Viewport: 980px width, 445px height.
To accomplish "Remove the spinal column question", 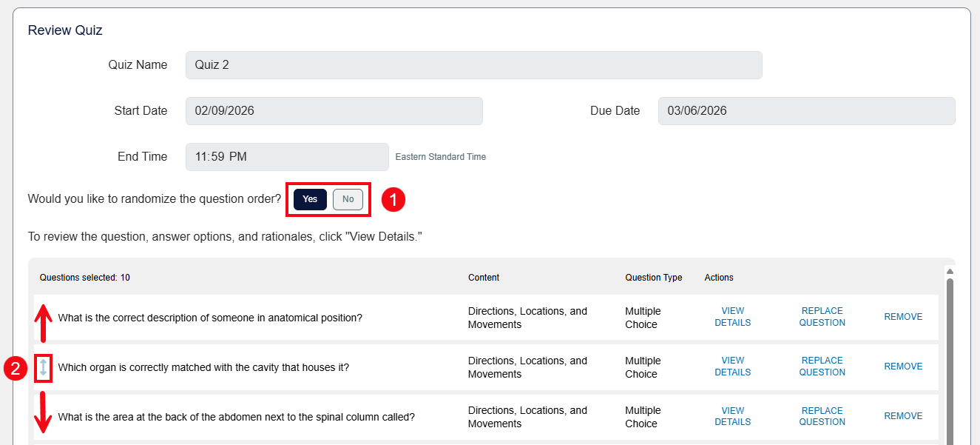I will coord(903,415).
